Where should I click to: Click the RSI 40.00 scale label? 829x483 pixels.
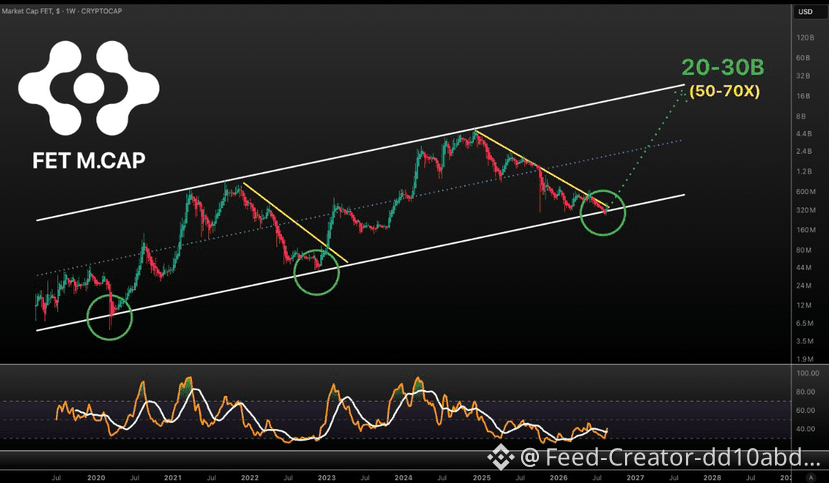click(x=805, y=429)
